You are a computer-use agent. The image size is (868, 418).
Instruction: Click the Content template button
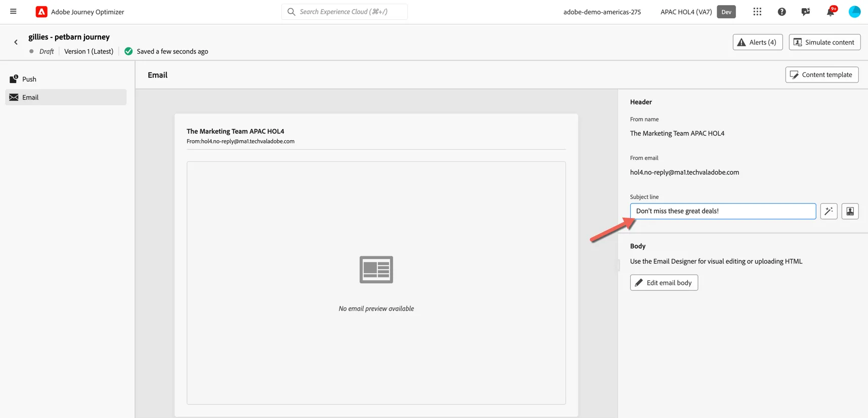pos(821,74)
